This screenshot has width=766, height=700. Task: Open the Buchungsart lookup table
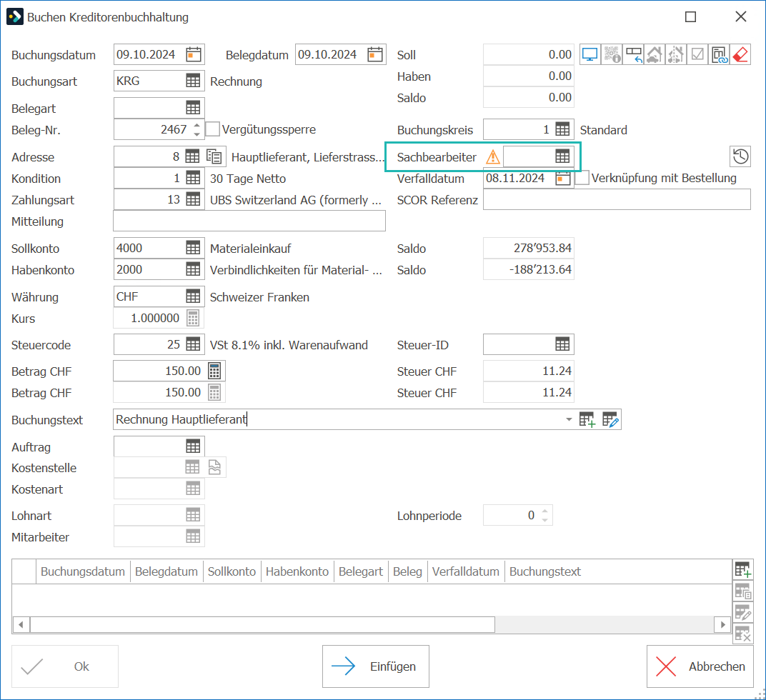[x=193, y=81]
